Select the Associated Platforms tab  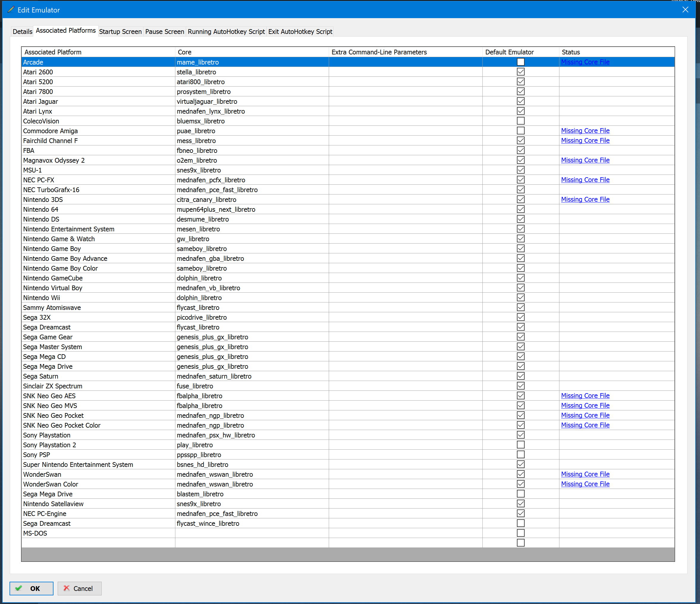tap(65, 30)
